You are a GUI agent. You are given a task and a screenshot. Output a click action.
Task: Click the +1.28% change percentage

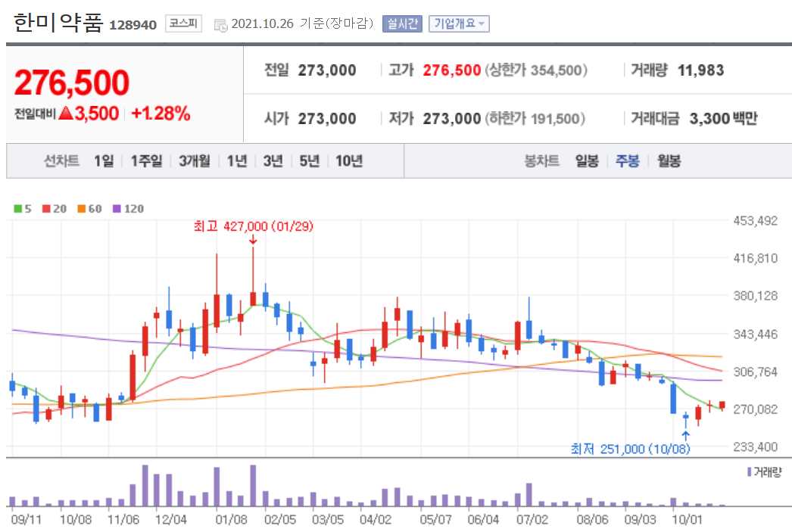pos(161,114)
